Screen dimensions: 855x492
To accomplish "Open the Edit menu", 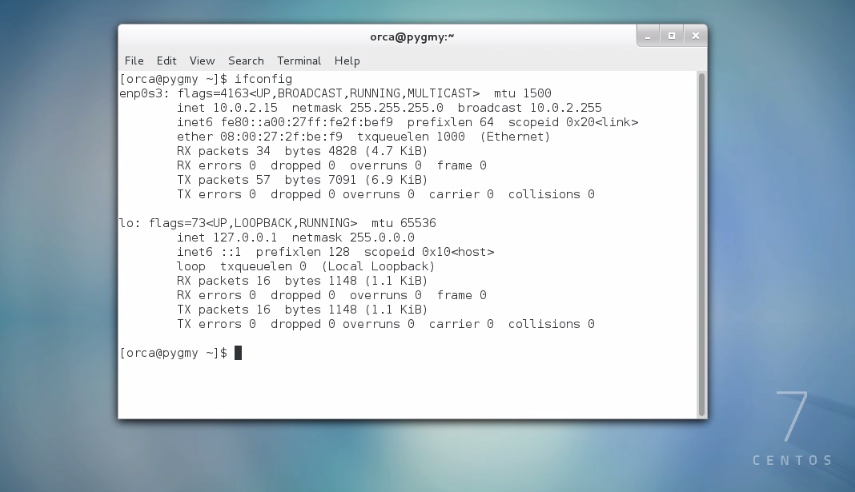I will tap(166, 61).
